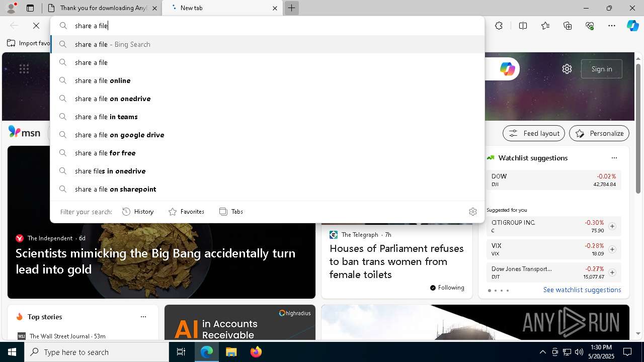Viewport: 644px width, 362px height.
Task: Add Dow Jones Transport to watchlist
Action: [x=612, y=273]
